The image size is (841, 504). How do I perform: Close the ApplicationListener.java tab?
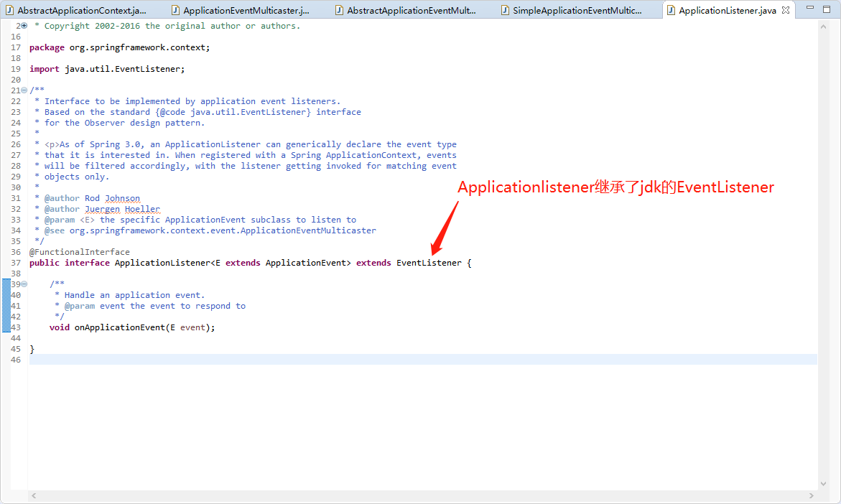pyautogui.click(x=786, y=10)
